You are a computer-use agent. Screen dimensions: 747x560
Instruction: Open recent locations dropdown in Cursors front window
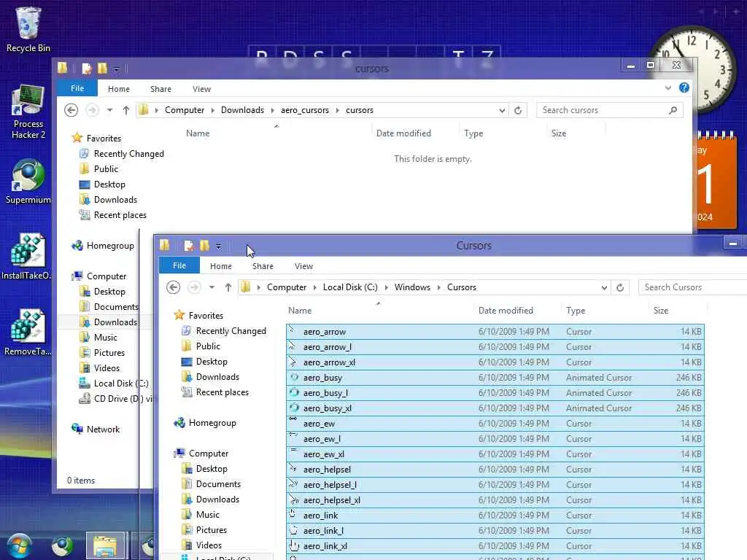pos(212,287)
